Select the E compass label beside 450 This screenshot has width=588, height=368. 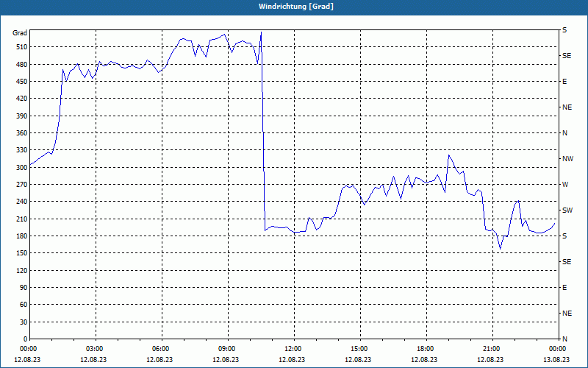[x=564, y=82]
